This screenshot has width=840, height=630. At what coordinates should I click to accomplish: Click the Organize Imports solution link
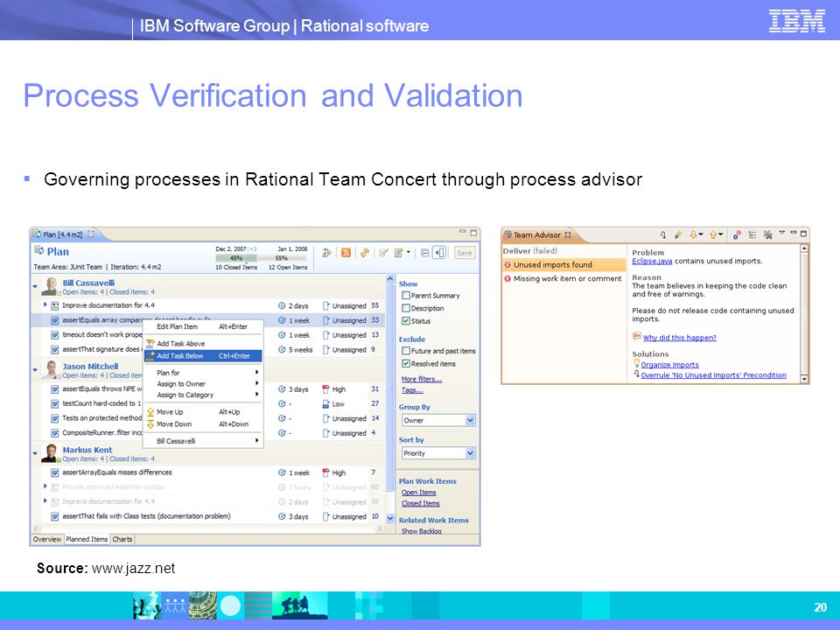669,365
